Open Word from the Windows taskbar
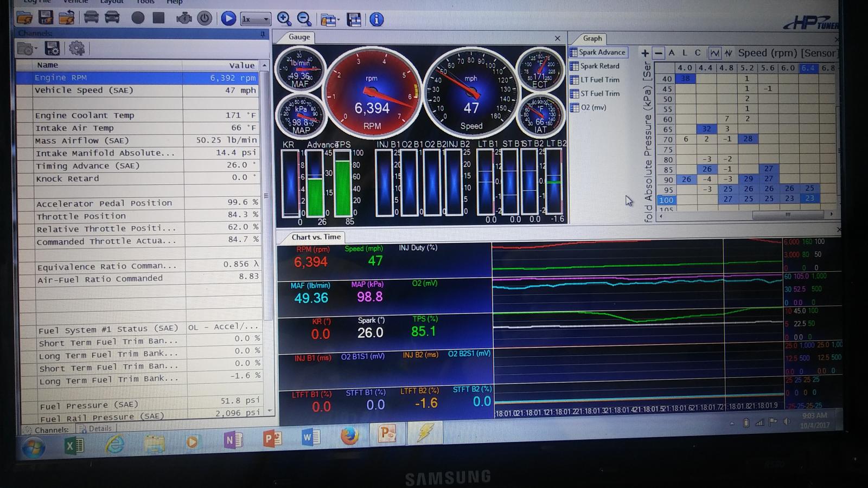 [x=310, y=436]
